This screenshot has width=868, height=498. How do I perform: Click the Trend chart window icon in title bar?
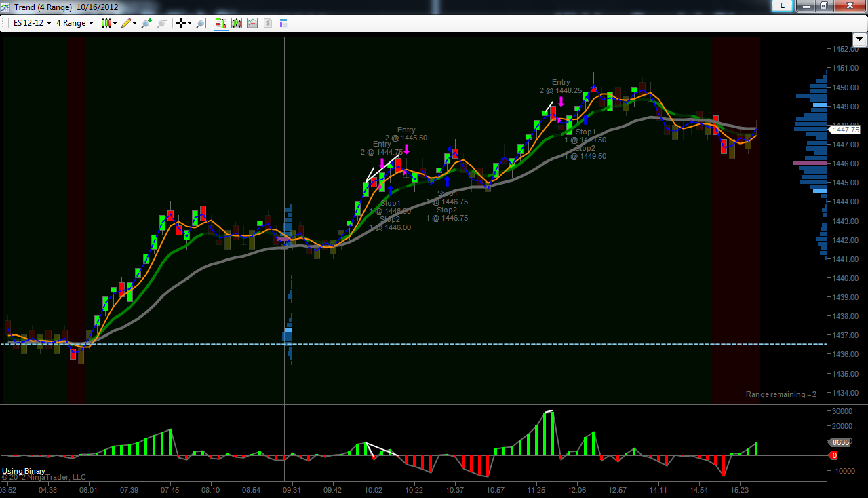pyautogui.click(x=6, y=6)
